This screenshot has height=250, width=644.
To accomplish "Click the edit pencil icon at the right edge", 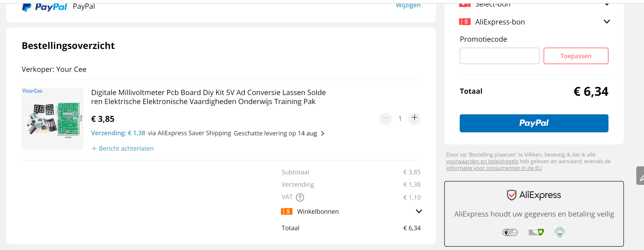I will click(641, 176).
